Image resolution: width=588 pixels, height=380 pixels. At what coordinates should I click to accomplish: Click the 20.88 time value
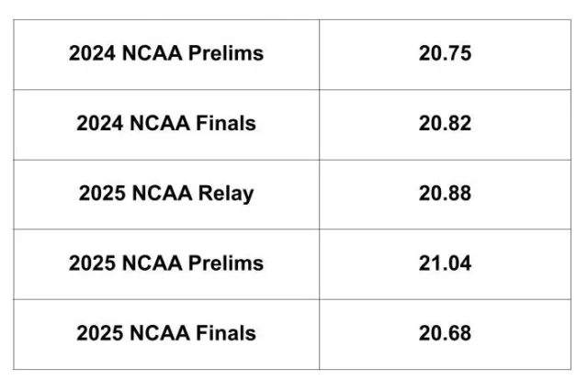[445, 194]
